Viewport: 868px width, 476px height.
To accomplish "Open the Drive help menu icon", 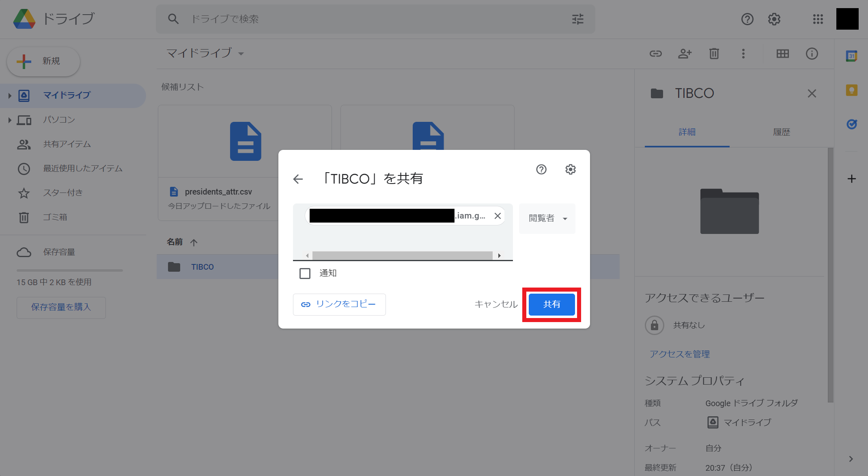I will [x=747, y=19].
